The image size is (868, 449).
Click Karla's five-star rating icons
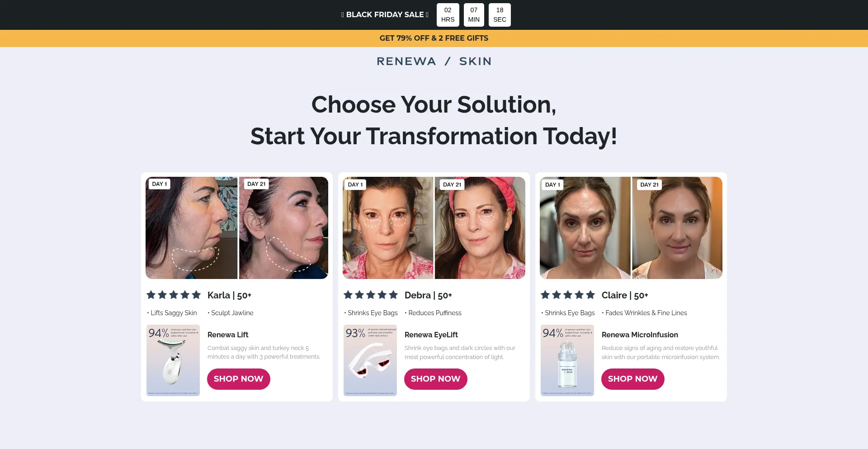(174, 295)
